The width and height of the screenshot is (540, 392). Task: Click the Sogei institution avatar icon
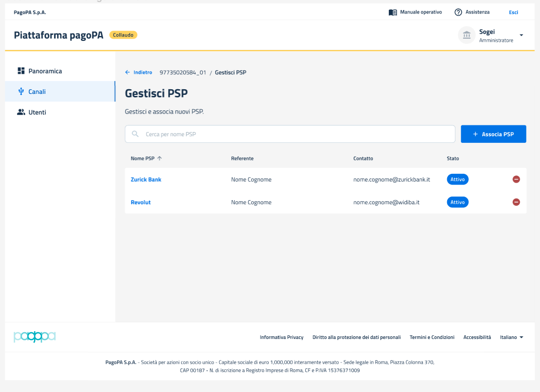467,35
